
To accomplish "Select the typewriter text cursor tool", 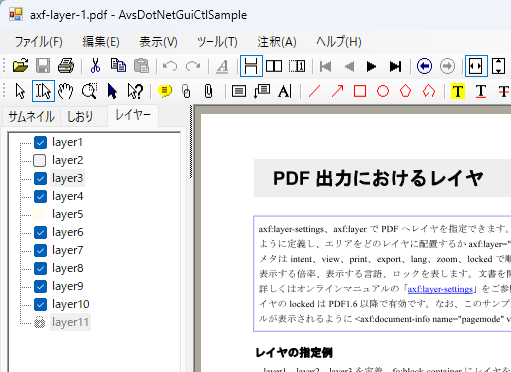I will coord(285,91).
